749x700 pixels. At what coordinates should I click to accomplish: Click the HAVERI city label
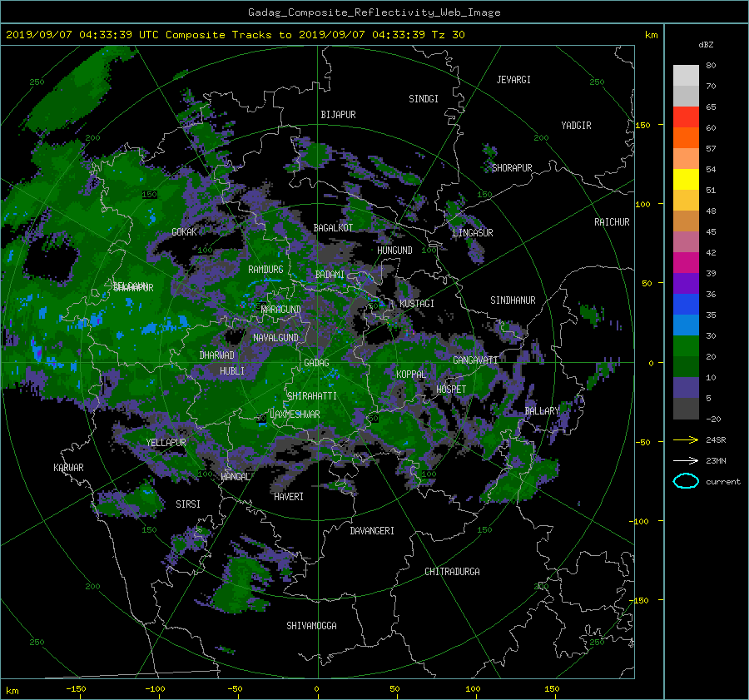tap(289, 497)
